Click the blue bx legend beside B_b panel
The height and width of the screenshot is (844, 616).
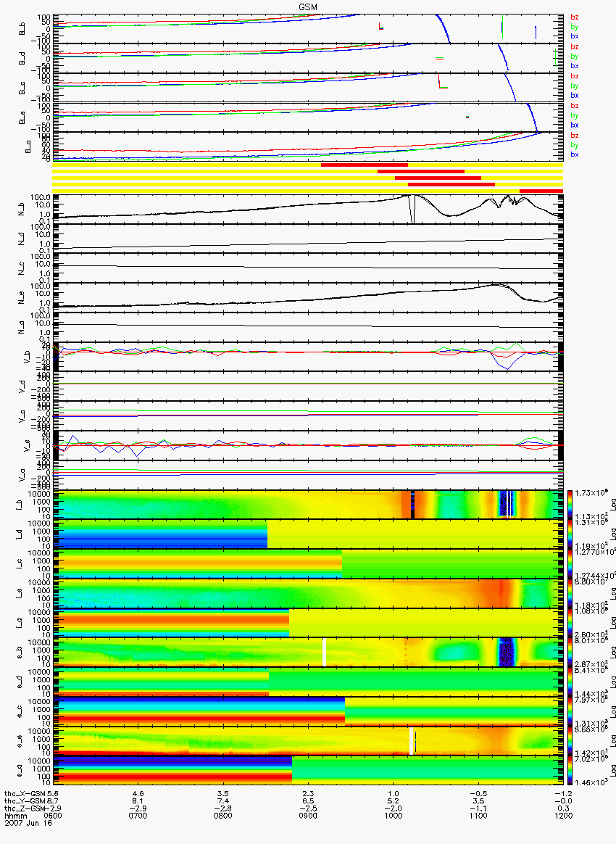575,36
